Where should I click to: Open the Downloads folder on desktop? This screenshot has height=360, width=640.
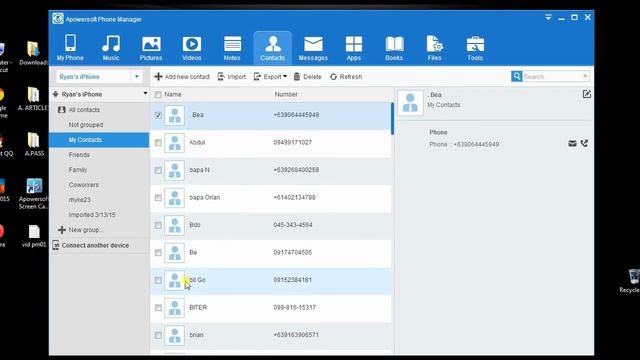pyautogui.click(x=33, y=53)
